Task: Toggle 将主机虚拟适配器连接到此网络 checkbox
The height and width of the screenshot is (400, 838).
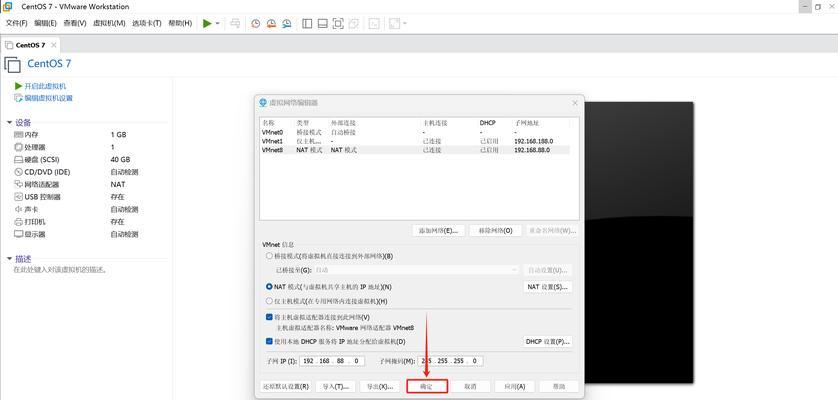Action: [269, 317]
